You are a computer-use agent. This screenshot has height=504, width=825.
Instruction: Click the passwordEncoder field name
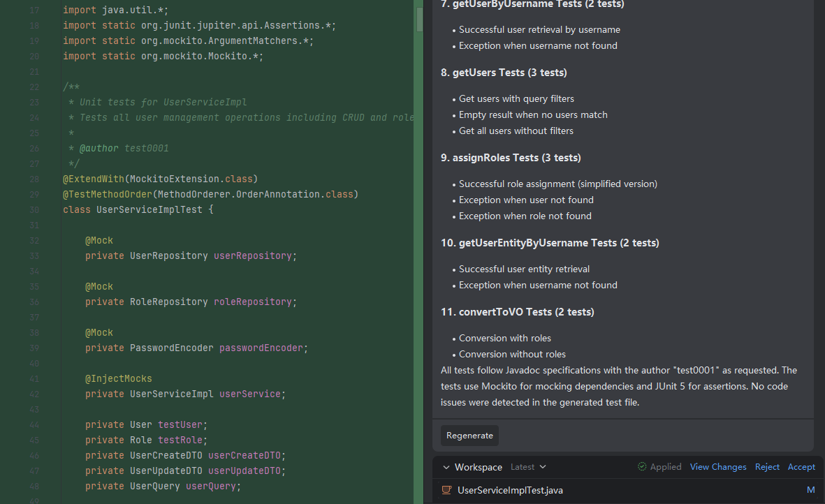tap(261, 348)
